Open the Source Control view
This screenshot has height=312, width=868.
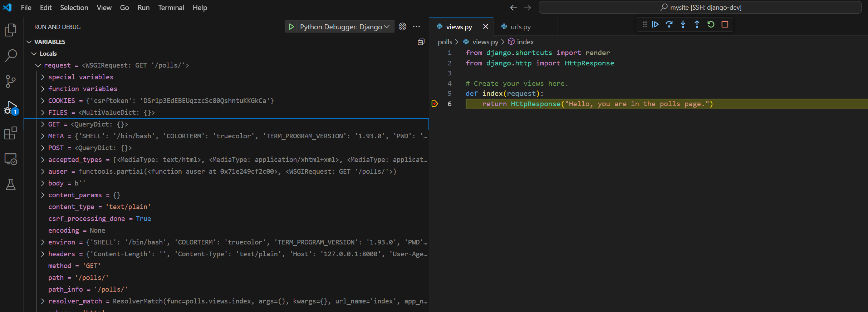[11, 81]
